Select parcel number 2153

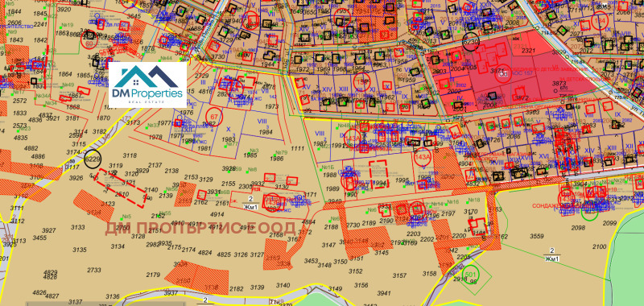192,177
